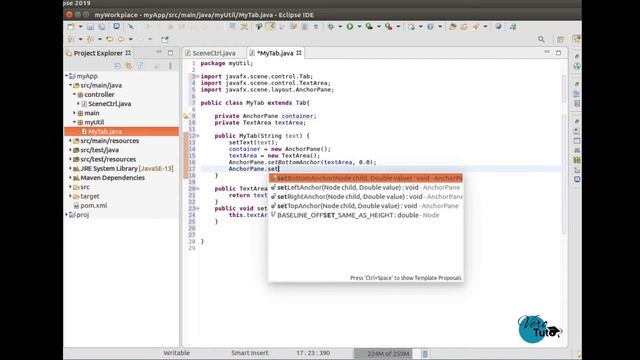Select SceneCtrl.java in Project Explorer
The height and width of the screenshot is (360, 640).
point(109,104)
